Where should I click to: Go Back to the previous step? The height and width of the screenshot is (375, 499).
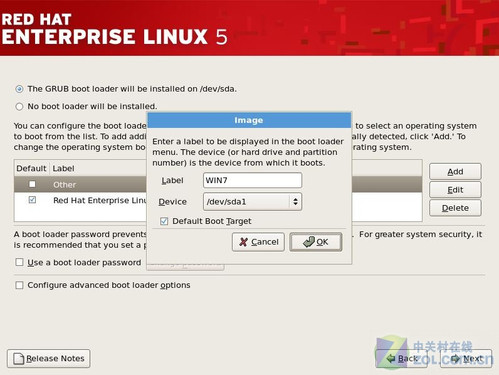(x=402, y=359)
